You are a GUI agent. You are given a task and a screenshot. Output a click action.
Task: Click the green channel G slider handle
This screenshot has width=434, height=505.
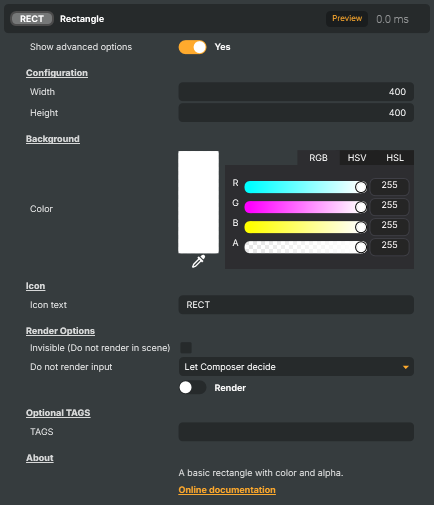pos(361,207)
